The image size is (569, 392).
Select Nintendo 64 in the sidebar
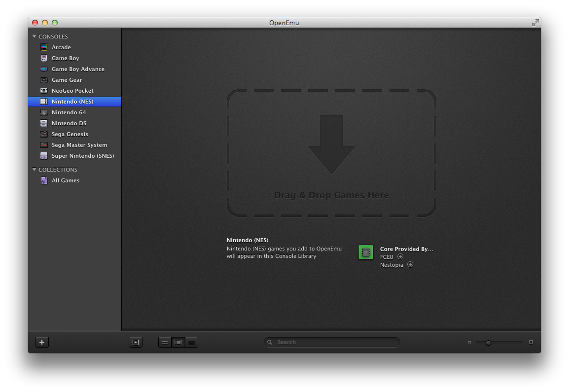(x=75, y=112)
